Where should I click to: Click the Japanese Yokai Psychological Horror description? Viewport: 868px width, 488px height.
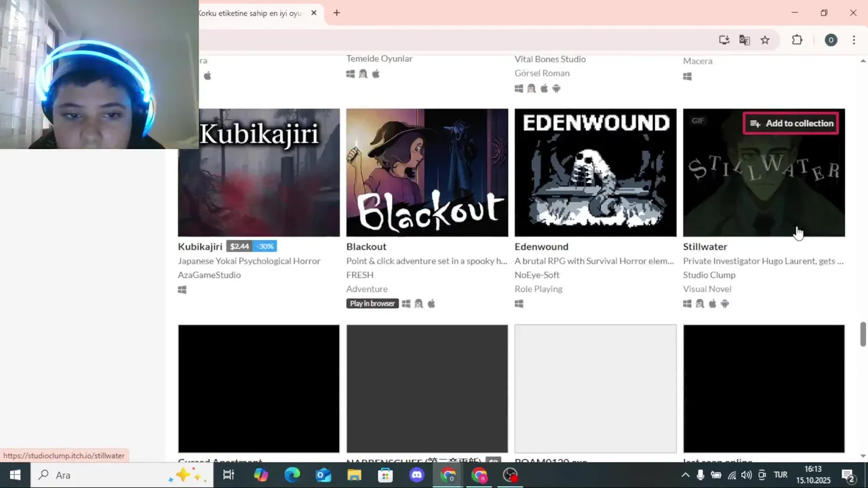click(x=249, y=261)
